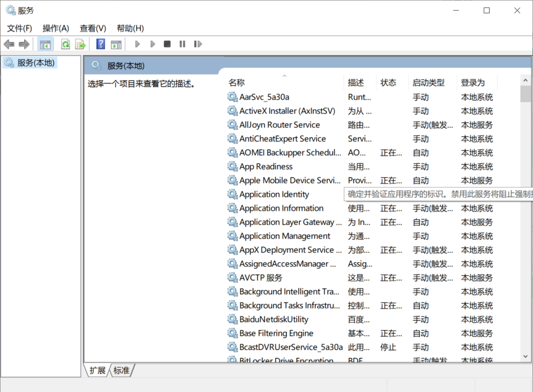The height and width of the screenshot is (392, 533).
Task: Open the 查看(V) menu
Action: point(93,28)
